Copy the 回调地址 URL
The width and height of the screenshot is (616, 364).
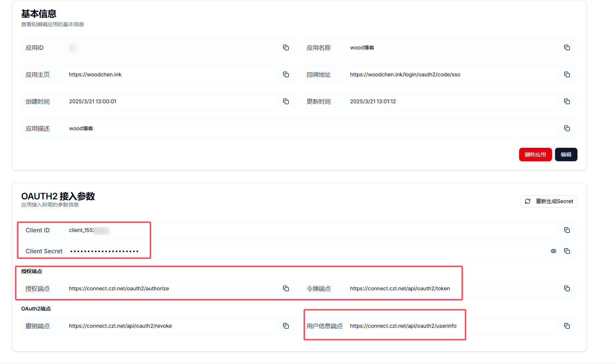[567, 74]
